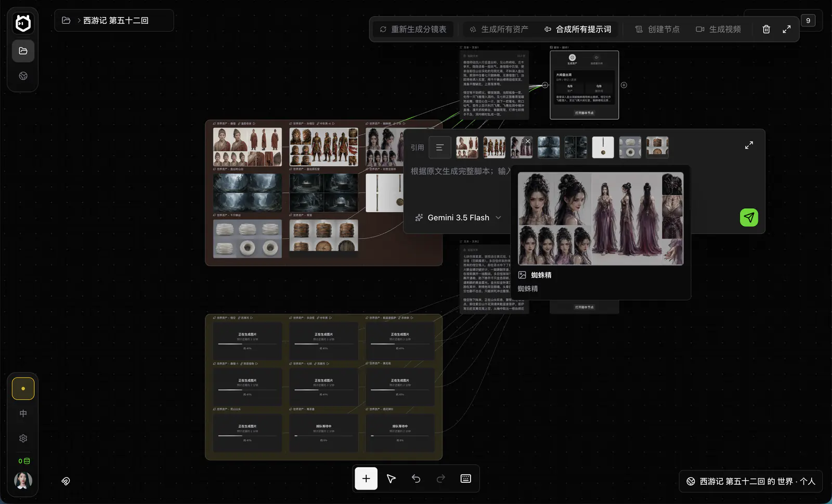Open the world assets cube icon in sidebar
Screen dimensions: 832x504
23,76
